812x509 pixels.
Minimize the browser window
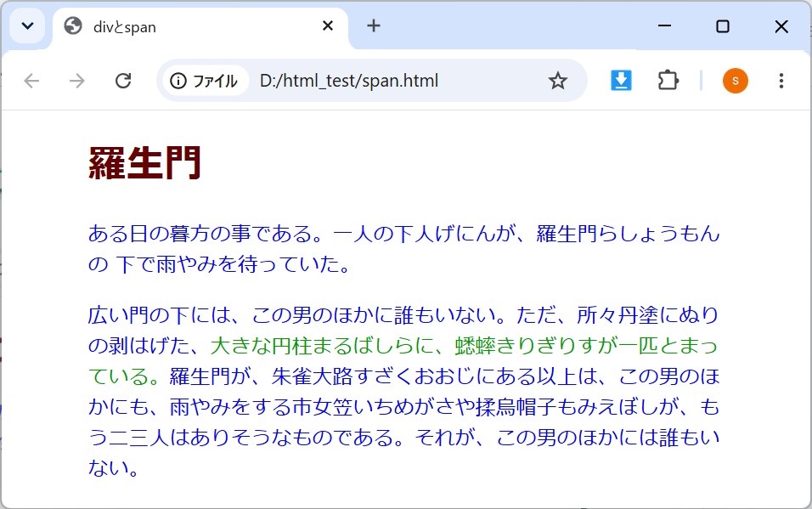click(664, 25)
